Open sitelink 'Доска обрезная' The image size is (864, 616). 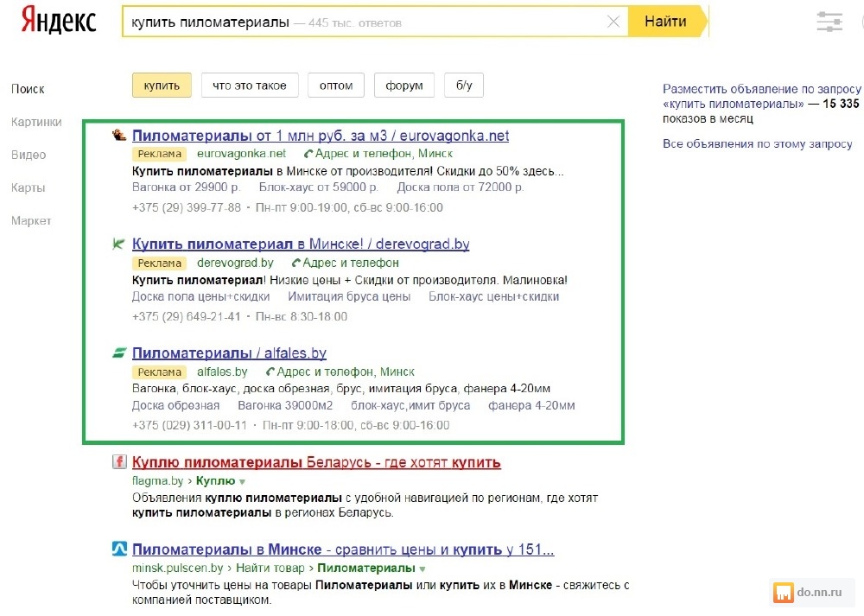pos(175,405)
